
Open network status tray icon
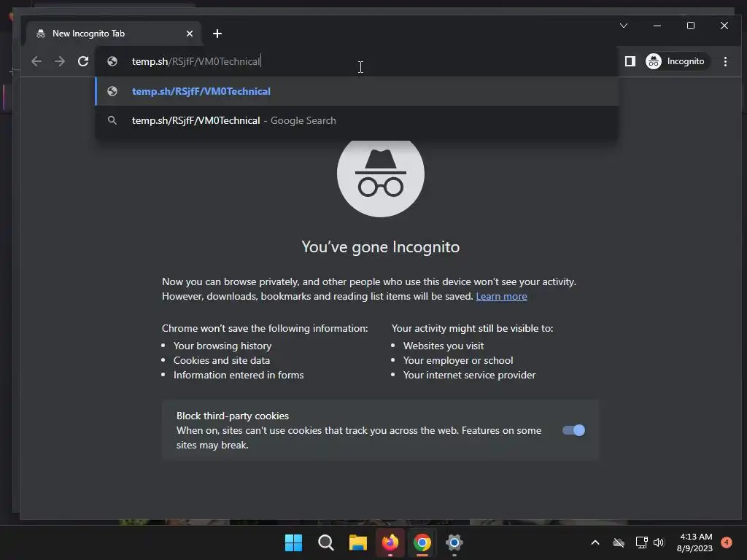click(x=641, y=542)
